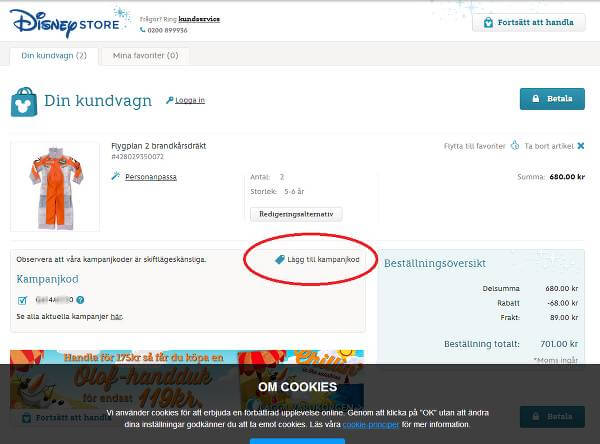Open the 'här' link for current campaigns
The height and width of the screenshot is (444, 600).
pos(116,317)
